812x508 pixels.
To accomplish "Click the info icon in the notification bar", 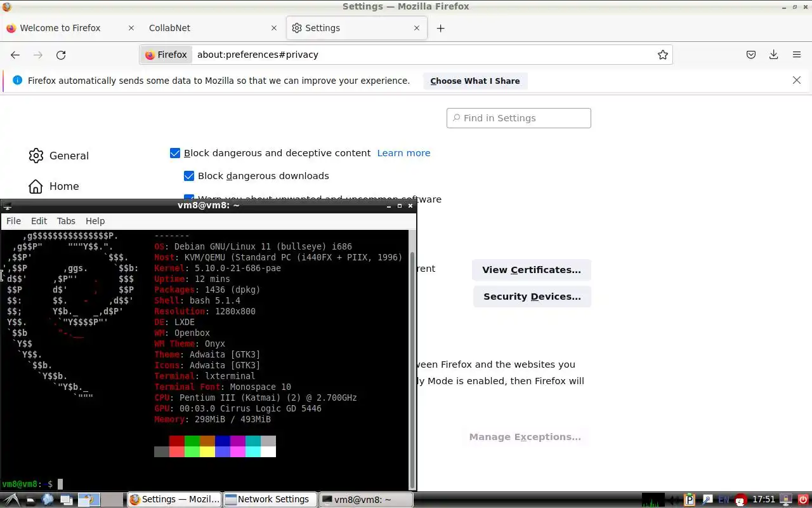I will point(17,80).
